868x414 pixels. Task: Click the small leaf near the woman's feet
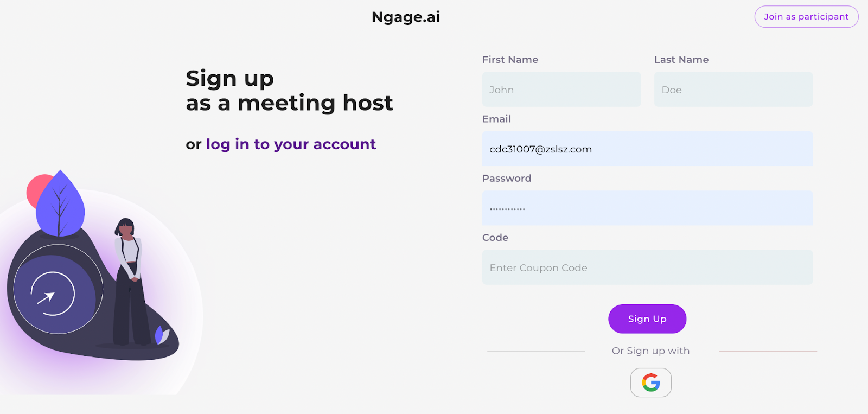162,335
